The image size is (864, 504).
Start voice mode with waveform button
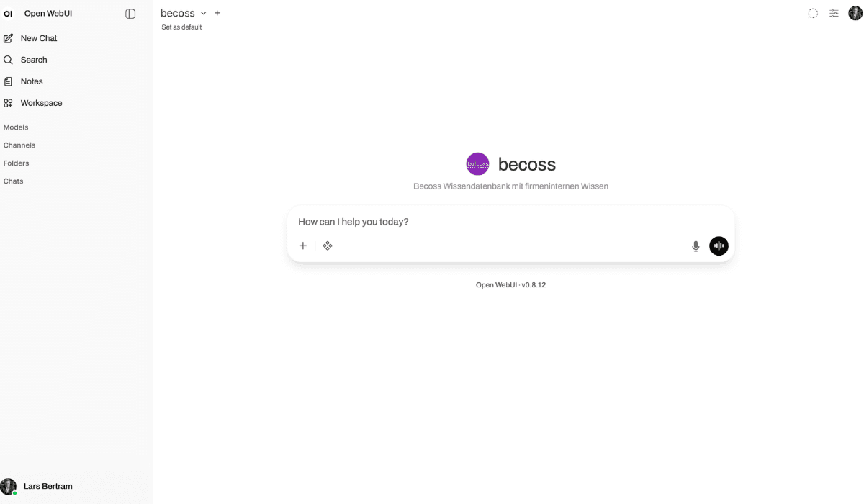tap(719, 246)
